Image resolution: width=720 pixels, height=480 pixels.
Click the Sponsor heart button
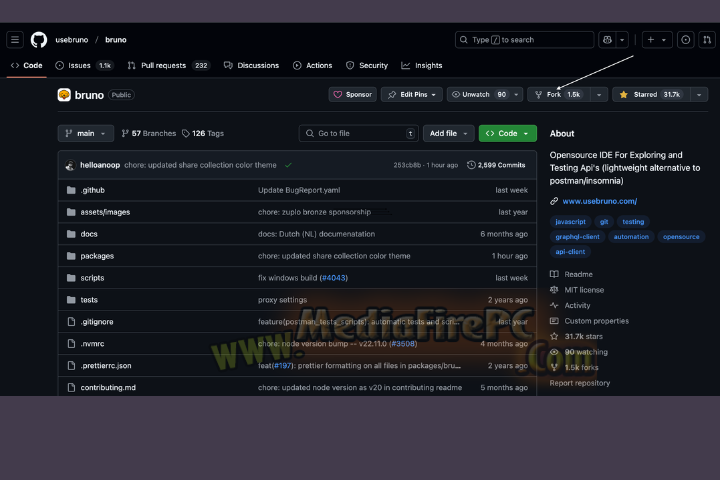[353, 95]
